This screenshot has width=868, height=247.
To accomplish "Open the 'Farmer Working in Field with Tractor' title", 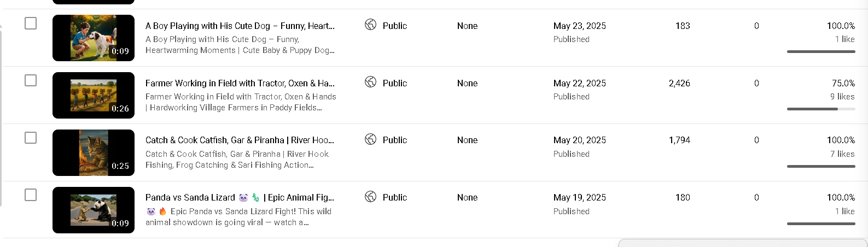I will pos(240,83).
